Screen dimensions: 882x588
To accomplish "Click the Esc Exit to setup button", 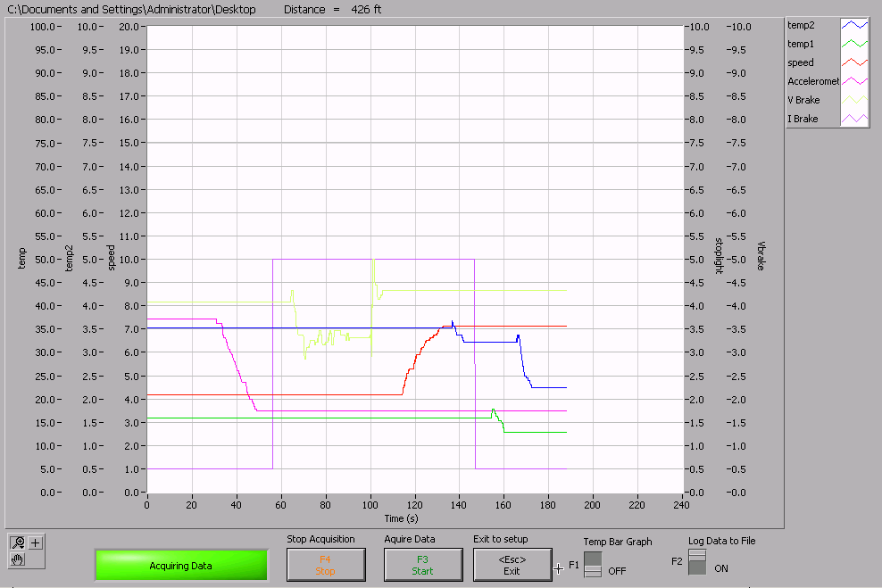I will (512, 565).
